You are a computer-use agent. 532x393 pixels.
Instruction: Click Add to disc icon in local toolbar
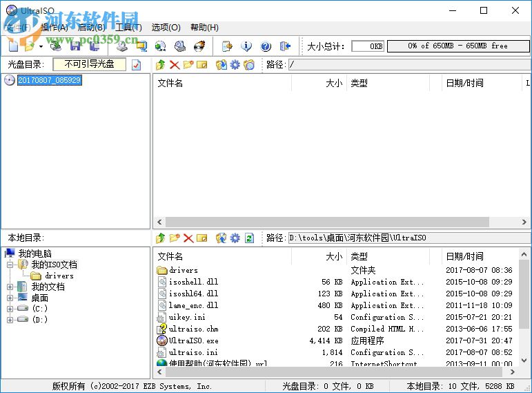click(x=221, y=238)
